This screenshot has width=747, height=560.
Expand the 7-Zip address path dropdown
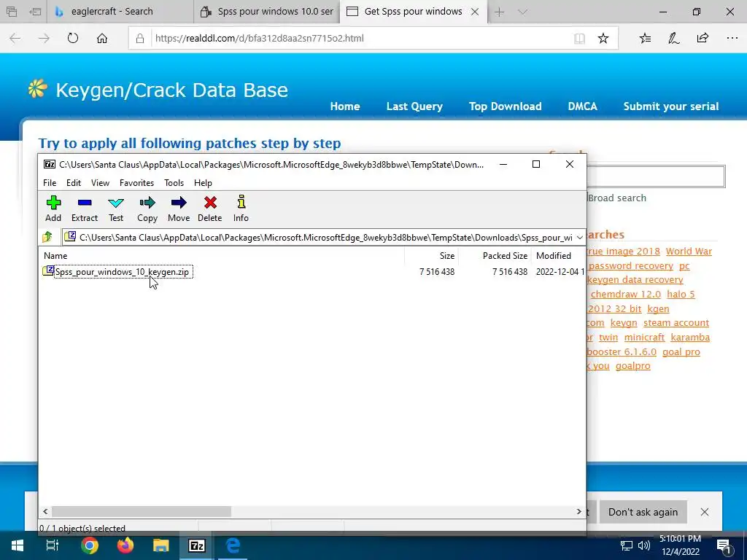tap(579, 237)
